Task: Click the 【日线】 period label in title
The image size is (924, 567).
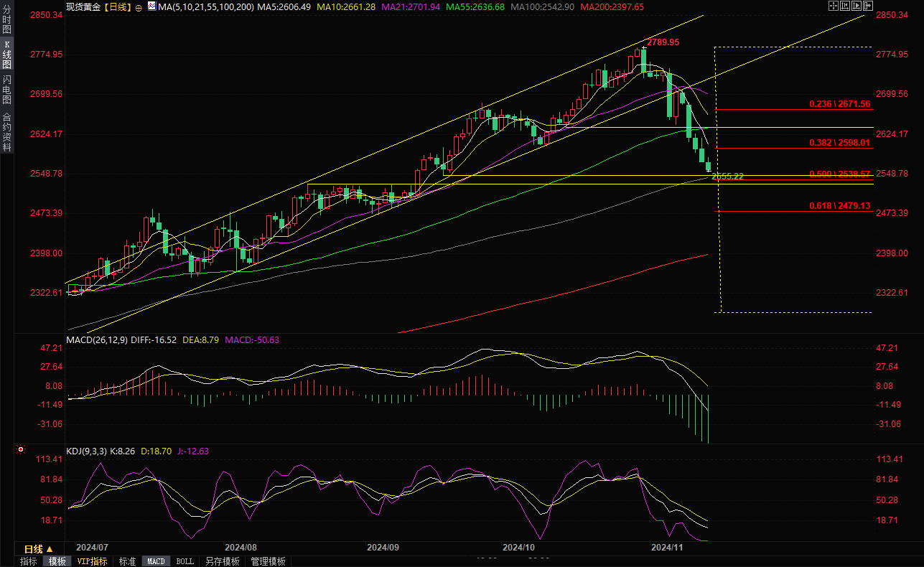Action: [x=118, y=6]
